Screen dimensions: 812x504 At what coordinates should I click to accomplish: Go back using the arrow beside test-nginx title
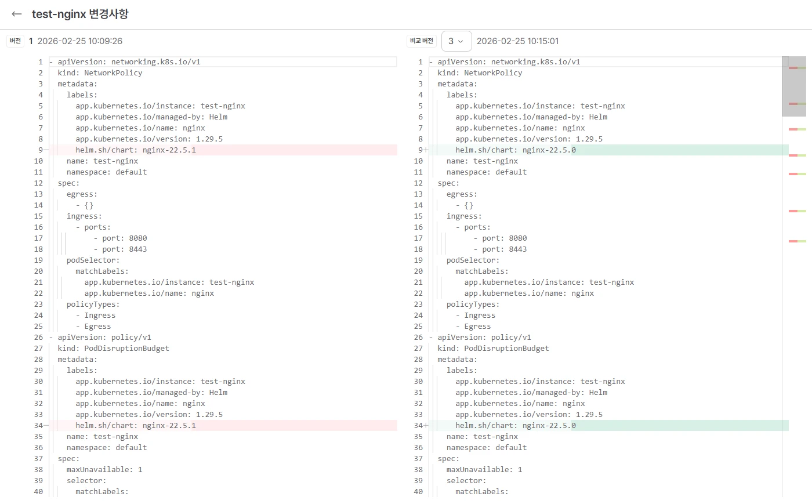pyautogui.click(x=16, y=14)
